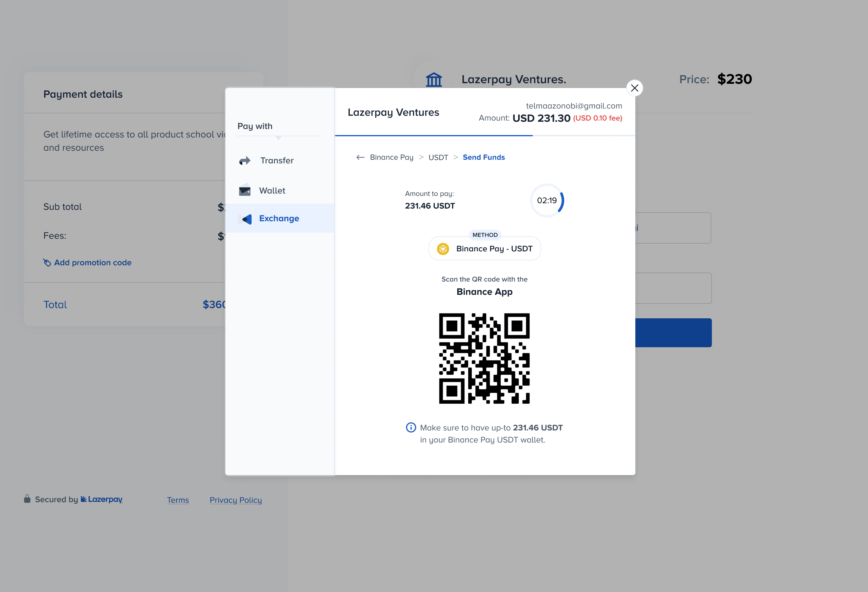868x592 pixels.
Task: Click the promotion tag icon
Action: pos(47,263)
